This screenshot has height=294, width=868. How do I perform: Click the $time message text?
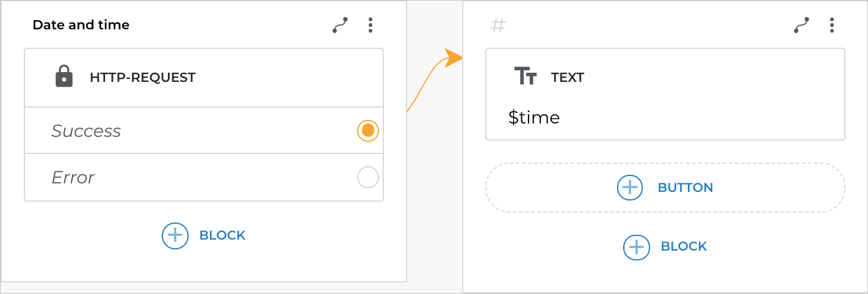tap(533, 117)
